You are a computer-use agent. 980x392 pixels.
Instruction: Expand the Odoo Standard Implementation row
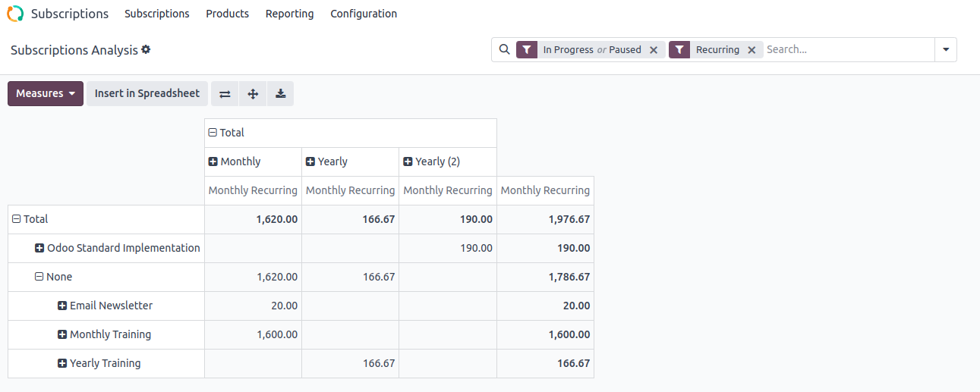(39, 248)
